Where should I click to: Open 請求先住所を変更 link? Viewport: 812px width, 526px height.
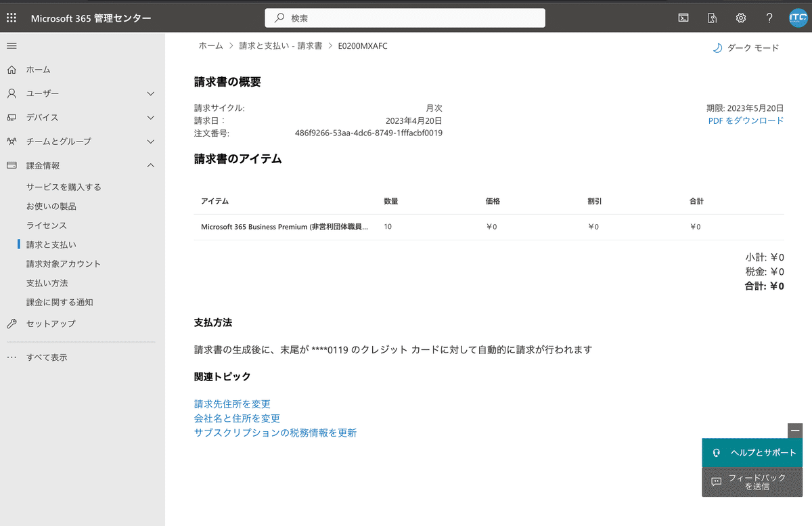tap(232, 404)
